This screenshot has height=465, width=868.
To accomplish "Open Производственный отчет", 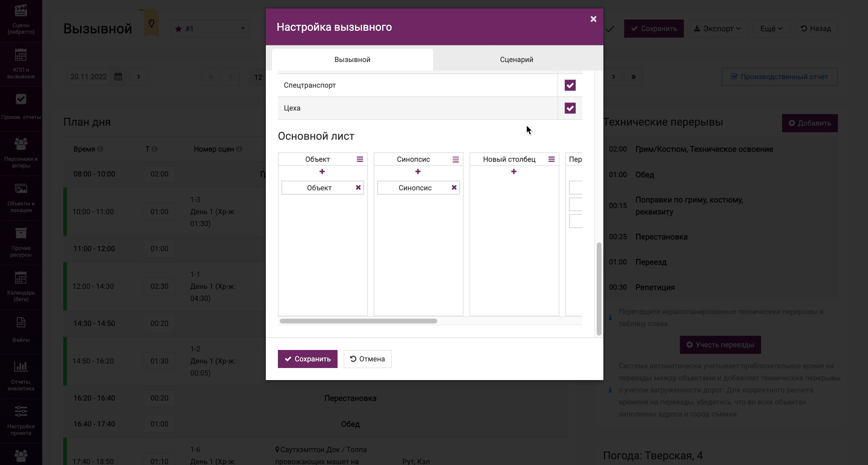I will point(779,77).
